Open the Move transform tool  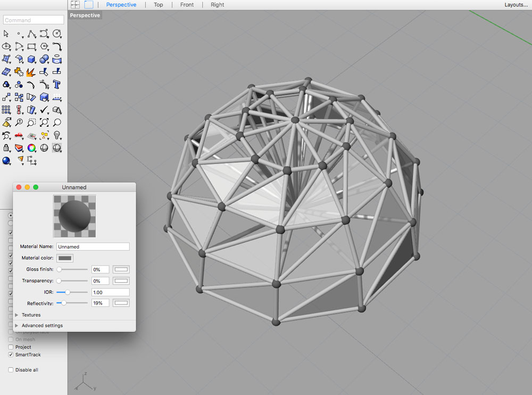click(x=6, y=97)
